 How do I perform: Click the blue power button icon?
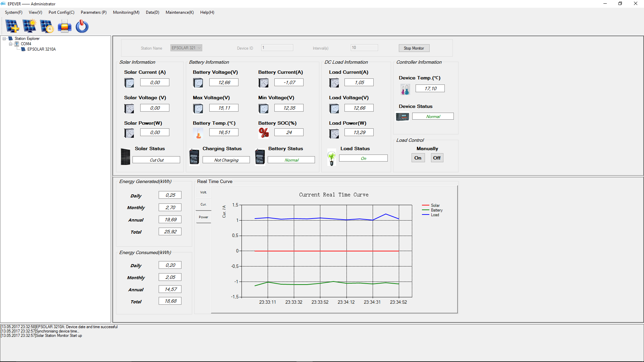tap(82, 26)
